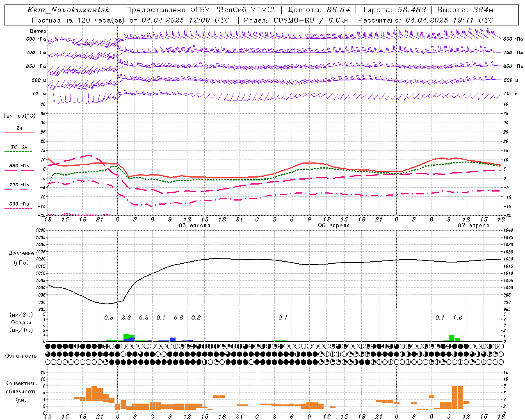This screenshot has width=525, height=420.
Task: Click the 700 гПа temperature legend entry
Action: tap(19, 185)
